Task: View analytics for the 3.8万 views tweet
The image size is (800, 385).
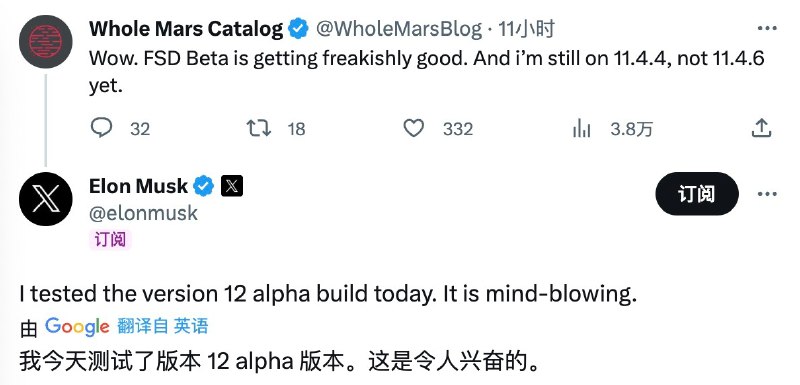Action: [581, 129]
